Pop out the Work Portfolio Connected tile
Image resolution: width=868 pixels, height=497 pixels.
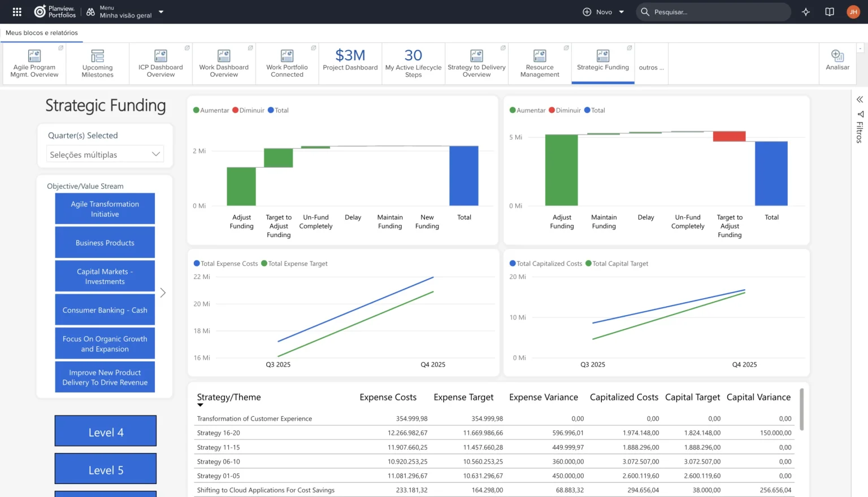pyautogui.click(x=313, y=48)
